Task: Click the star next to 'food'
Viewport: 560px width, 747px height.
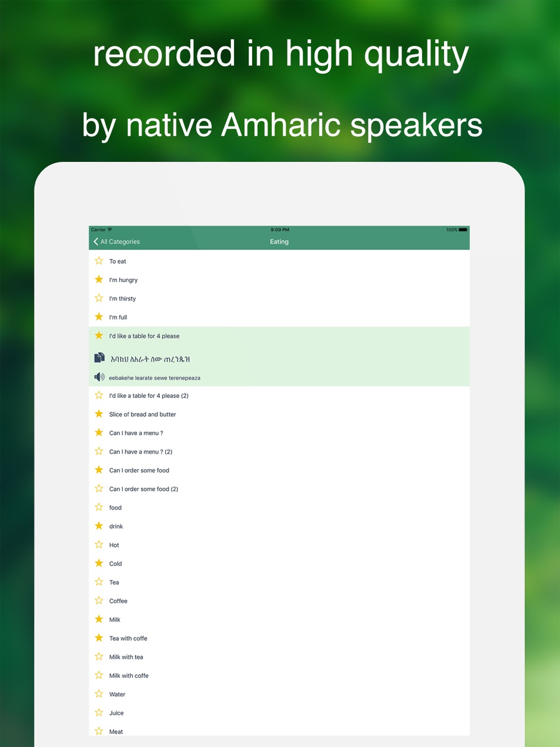Action: 99,507
